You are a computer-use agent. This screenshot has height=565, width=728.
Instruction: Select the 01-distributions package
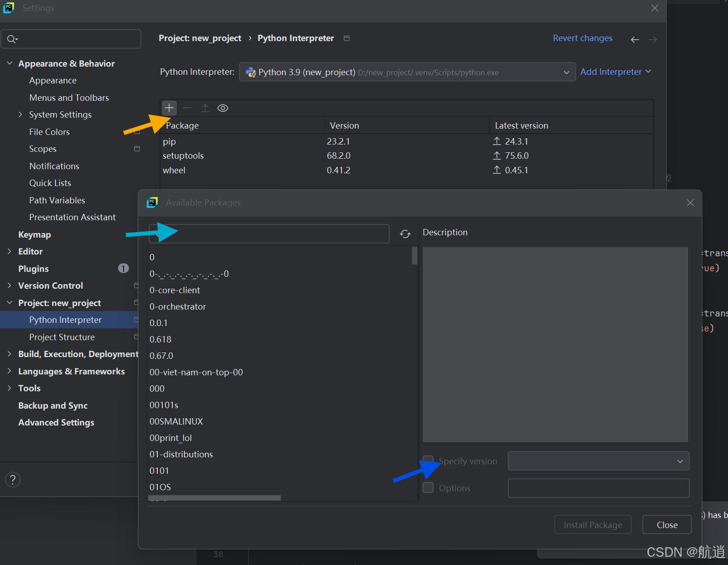coord(181,454)
